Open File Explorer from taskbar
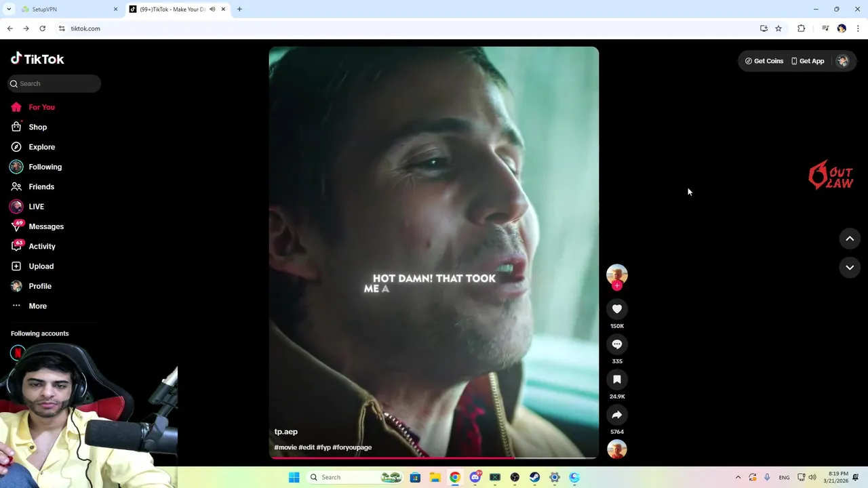This screenshot has width=868, height=488. (435, 477)
